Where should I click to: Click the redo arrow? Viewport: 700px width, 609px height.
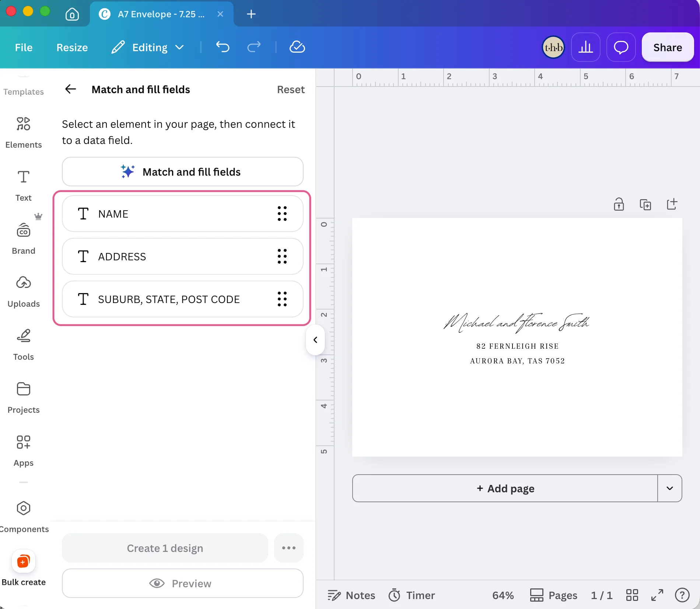pos(254,47)
